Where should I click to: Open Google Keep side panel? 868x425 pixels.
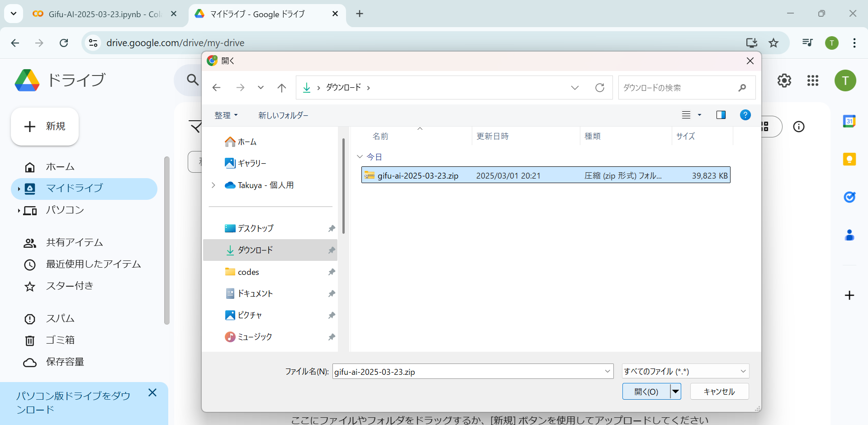[x=849, y=159]
